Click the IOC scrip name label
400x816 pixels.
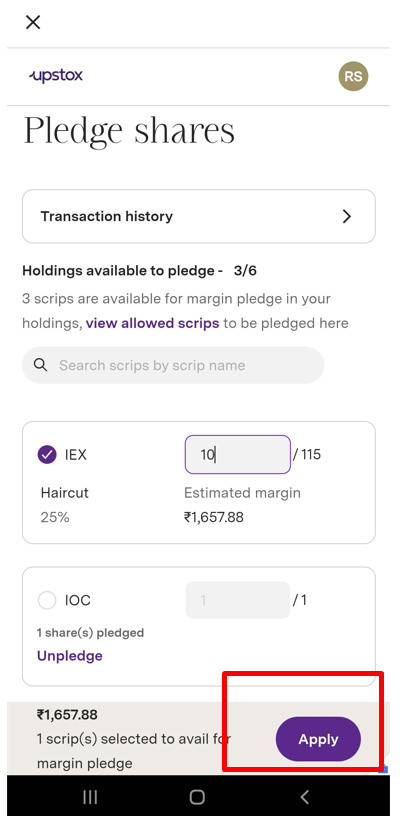click(x=78, y=601)
